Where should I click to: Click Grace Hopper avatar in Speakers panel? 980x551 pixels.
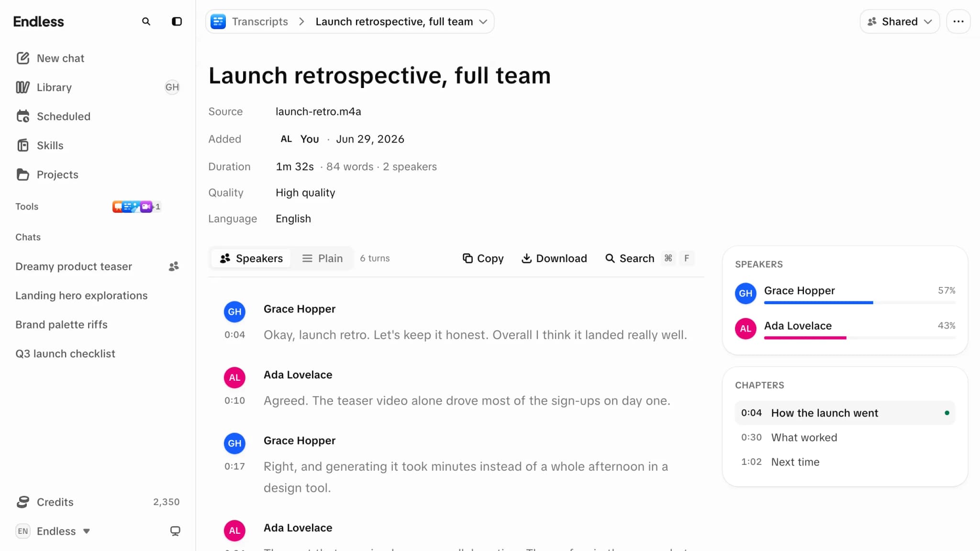(746, 294)
